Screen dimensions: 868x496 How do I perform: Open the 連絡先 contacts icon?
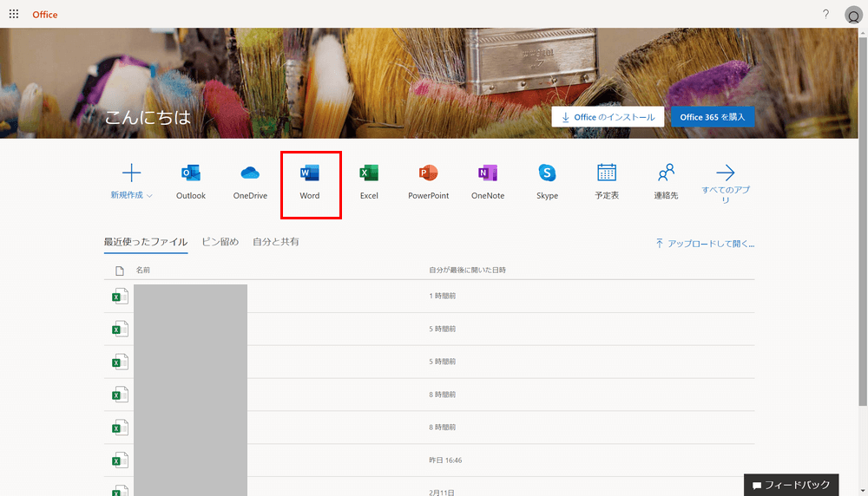pyautogui.click(x=666, y=173)
